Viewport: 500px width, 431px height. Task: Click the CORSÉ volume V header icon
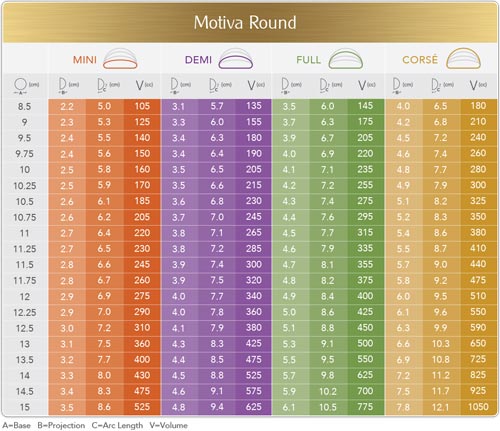(x=473, y=85)
